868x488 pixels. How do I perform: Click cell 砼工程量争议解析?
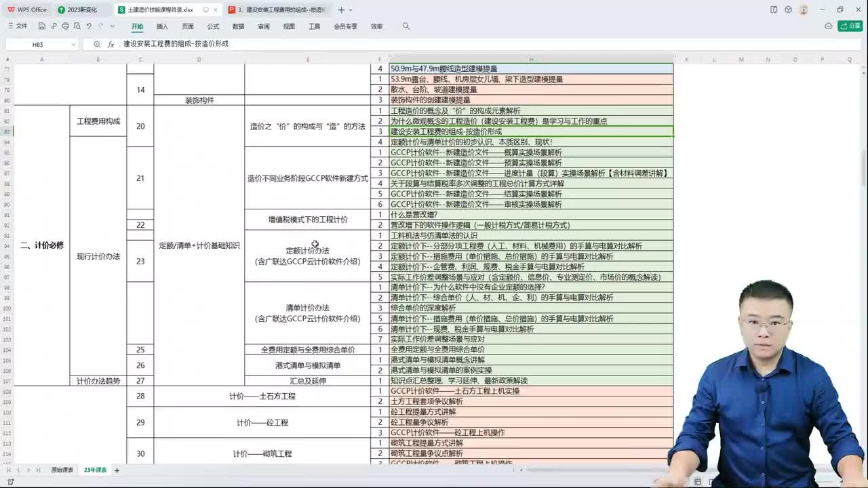(531, 422)
